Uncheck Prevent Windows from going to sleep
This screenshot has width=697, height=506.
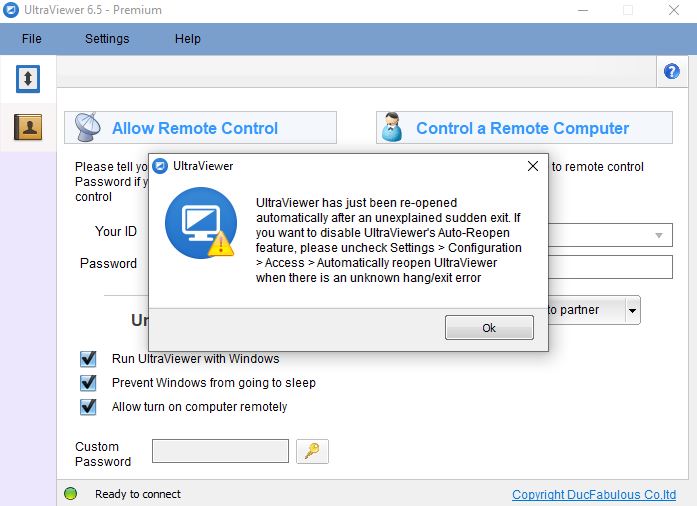click(88, 382)
